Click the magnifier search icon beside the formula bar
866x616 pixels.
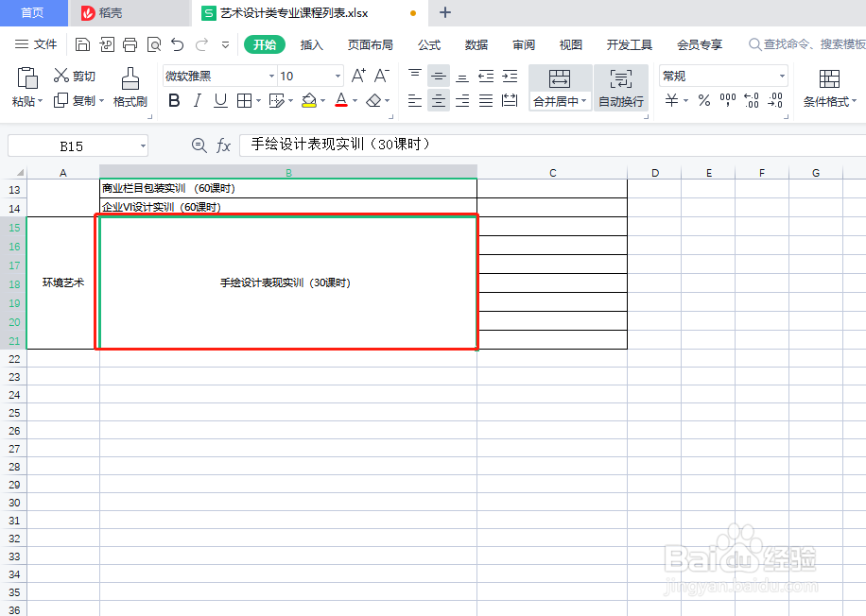pyautogui.click(x=198, y=145)
